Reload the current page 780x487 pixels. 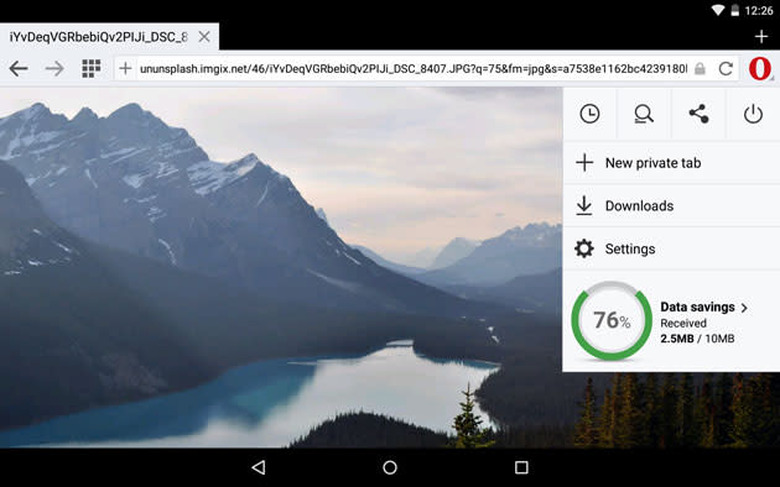pos(726,69)
